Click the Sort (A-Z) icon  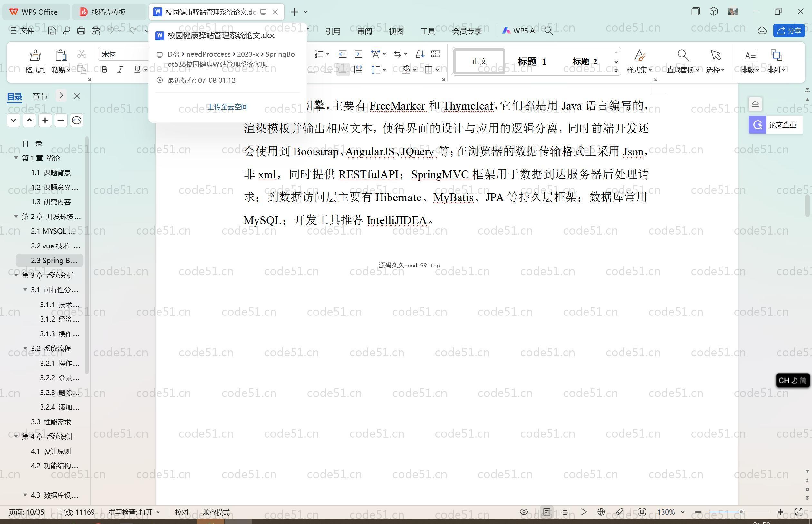[x=420, y=54]
